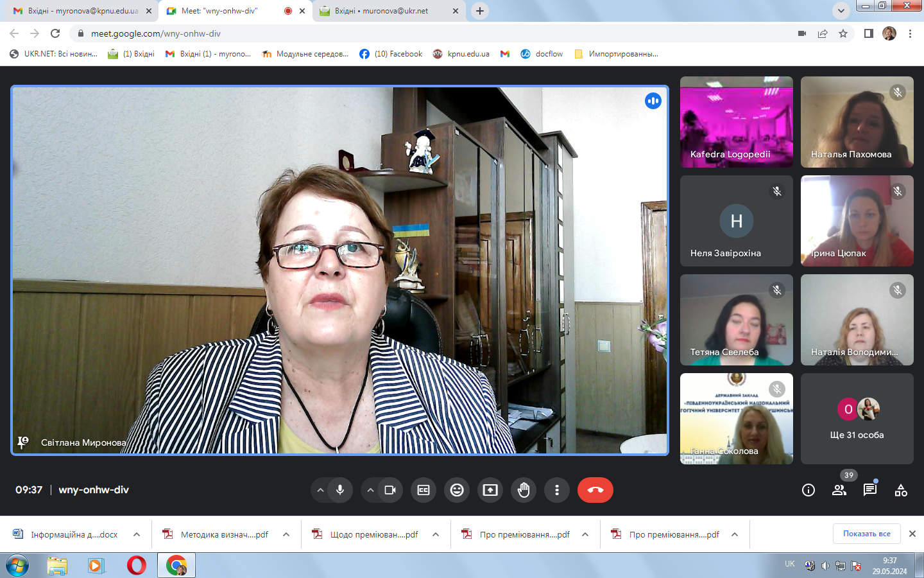The height and width of the screenshot is (578, 924).
Task: Click the red leave call button
Action: (595, 490)
